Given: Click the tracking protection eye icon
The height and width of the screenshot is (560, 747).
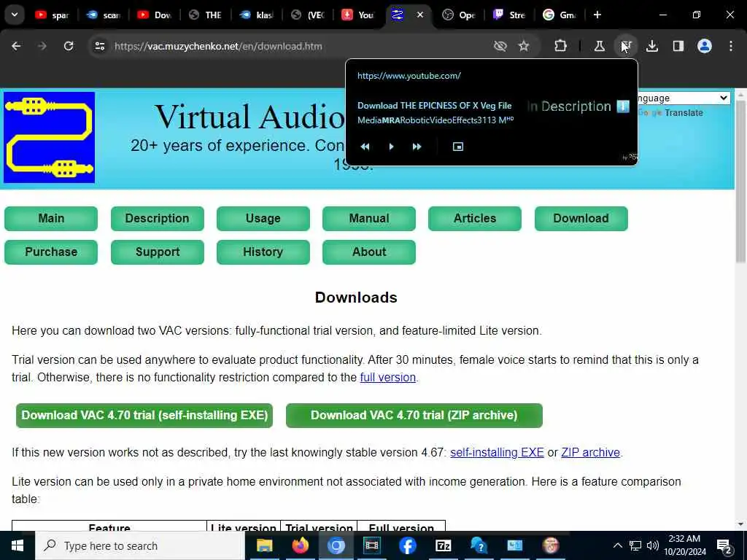Looking at the screenshot, I should click(x=500, y=46).
